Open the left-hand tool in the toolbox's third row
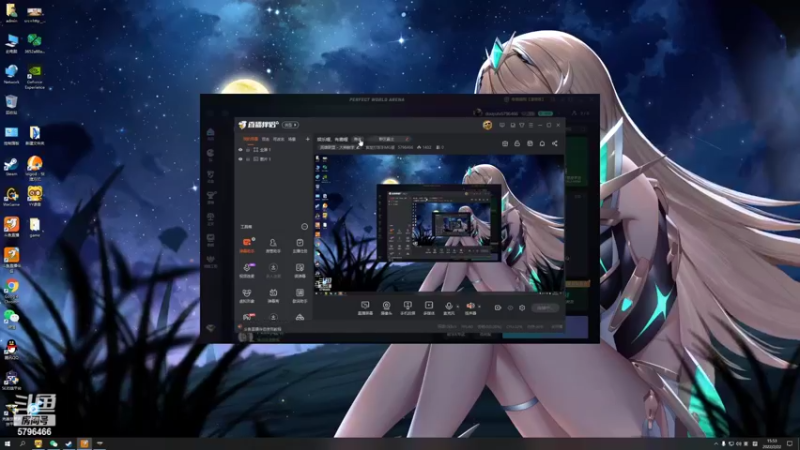This screenshot has width=800, height=450. point(247,295)
